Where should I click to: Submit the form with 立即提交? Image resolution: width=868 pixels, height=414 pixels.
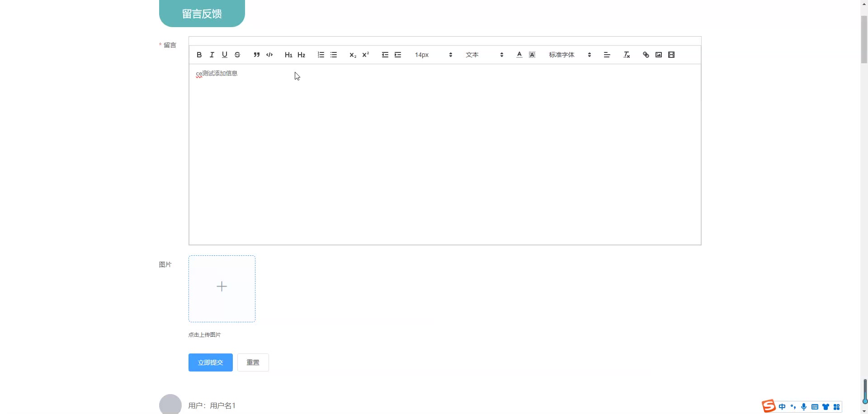point(211,362)
